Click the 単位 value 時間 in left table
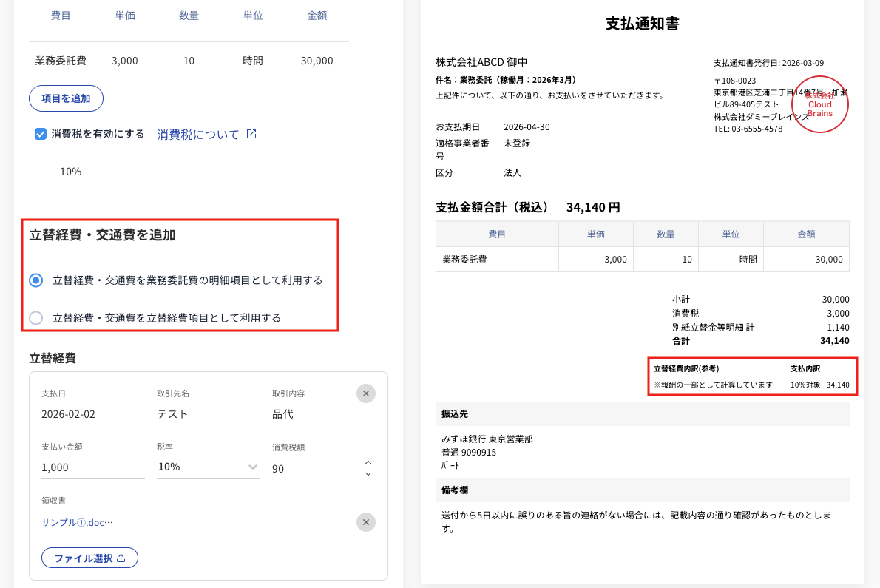This screenshot has height=588, width=880. coord(253,61)
